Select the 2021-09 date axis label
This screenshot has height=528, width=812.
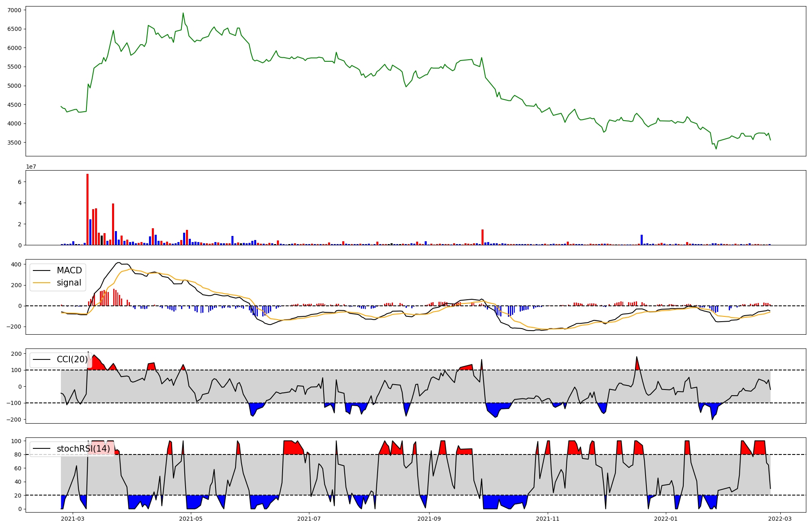429,519
